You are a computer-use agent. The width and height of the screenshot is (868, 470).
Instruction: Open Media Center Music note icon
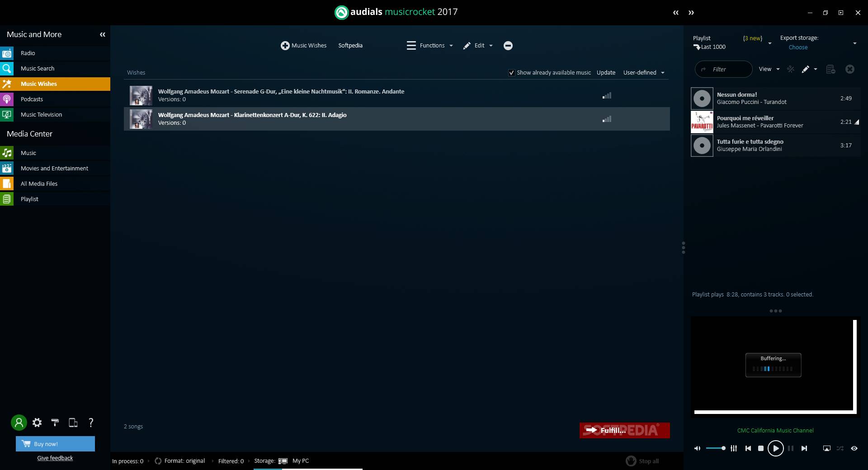coord(7,153)
